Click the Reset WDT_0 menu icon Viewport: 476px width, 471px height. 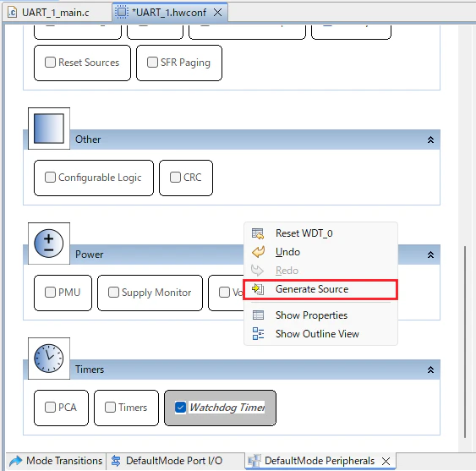coord(258,233)
